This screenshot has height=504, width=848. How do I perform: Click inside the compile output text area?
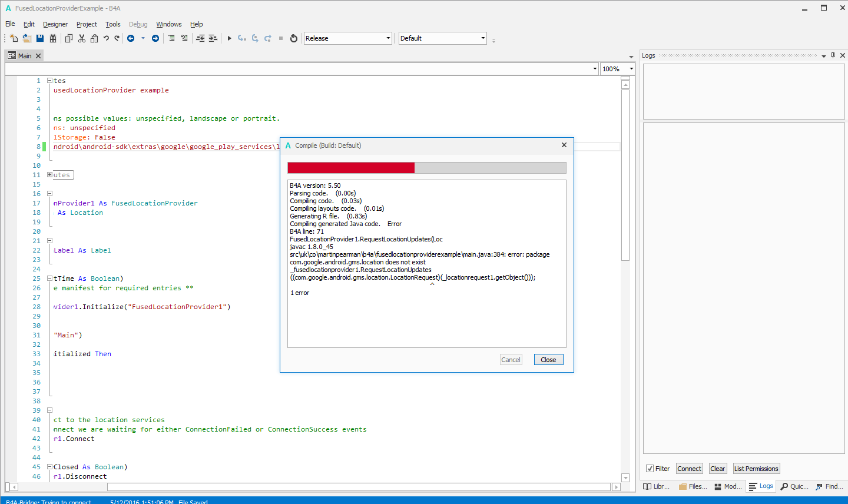pyautogui.click(x=427, y=264)
